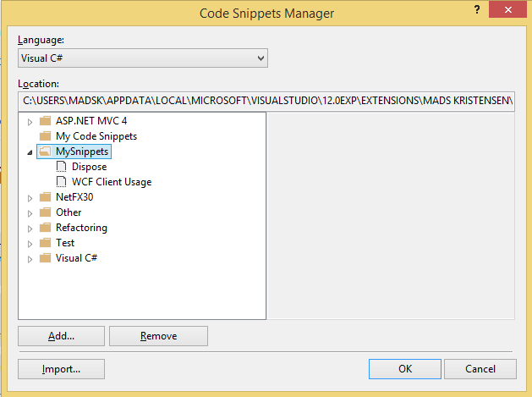Click the My Code Snippets folder icon
This screenshot has height=397, width=532.
tap(46, 136)
